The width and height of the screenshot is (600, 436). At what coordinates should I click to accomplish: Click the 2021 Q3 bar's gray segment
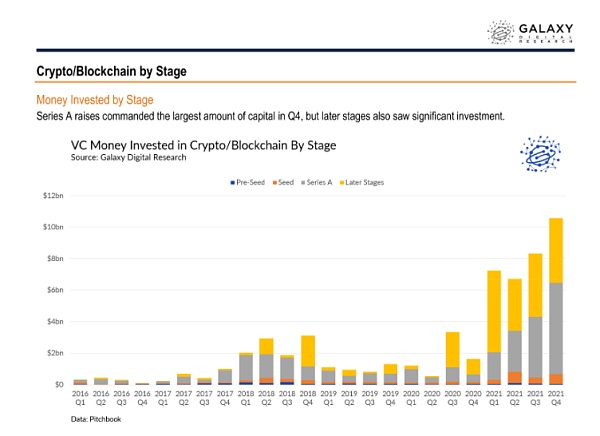click(534, 347)
